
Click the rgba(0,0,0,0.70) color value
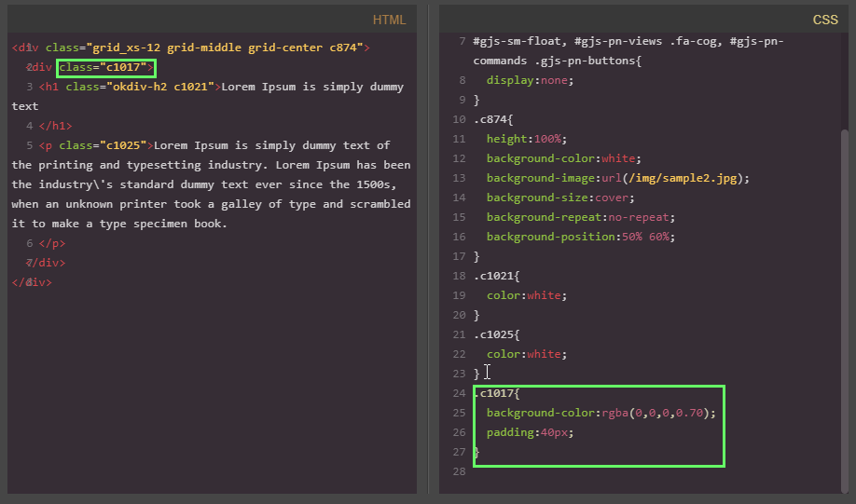(x=656, y=413)
